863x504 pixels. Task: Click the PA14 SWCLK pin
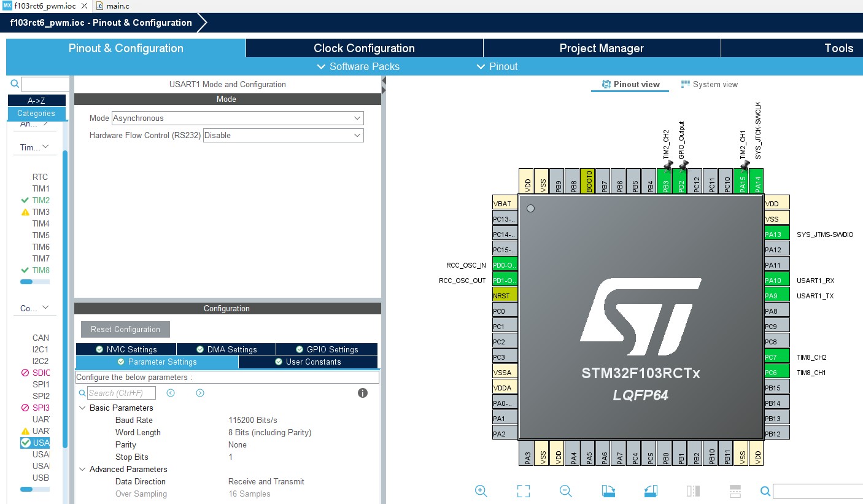(756, 181)
